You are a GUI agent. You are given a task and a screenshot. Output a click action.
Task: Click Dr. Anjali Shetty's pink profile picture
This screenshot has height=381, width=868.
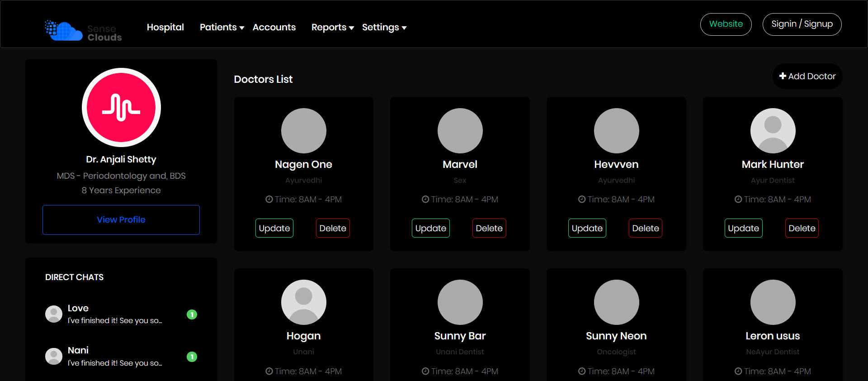(121, 107)
